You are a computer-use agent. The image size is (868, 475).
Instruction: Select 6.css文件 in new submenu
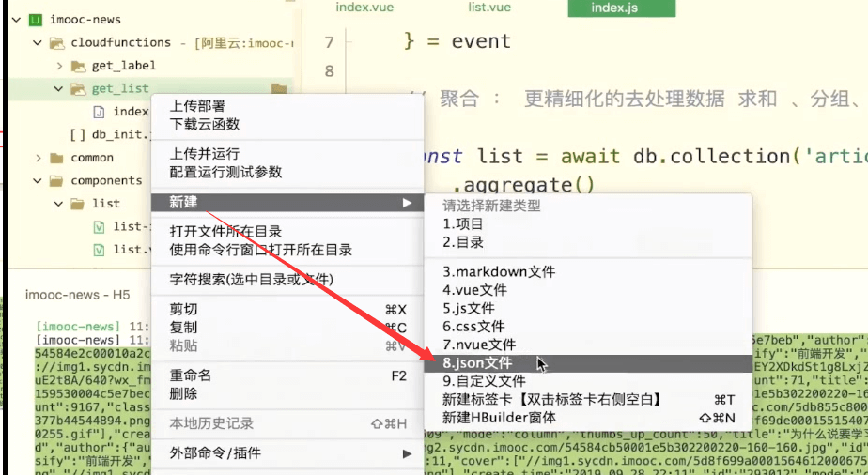click(x=588, y=327)
